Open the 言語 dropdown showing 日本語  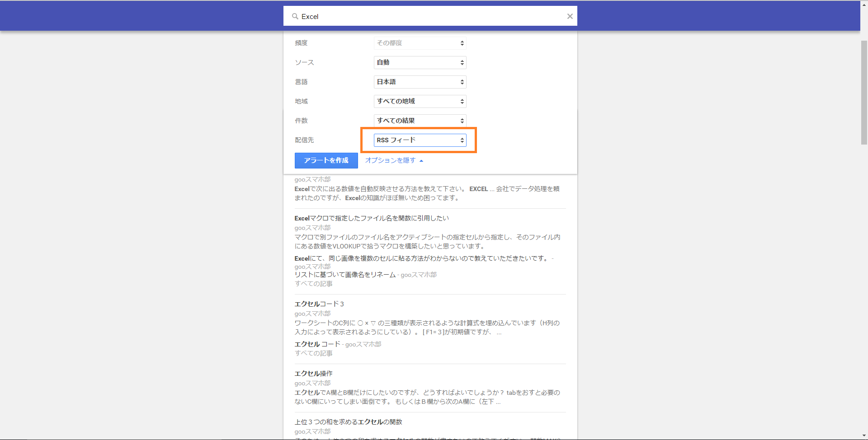[x=420, y=82]
